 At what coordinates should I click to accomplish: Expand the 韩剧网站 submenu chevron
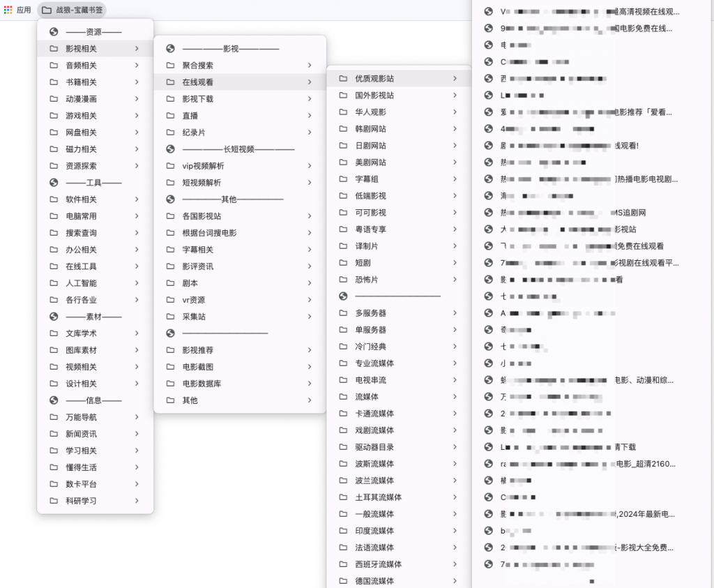click(x=455, y=129)
